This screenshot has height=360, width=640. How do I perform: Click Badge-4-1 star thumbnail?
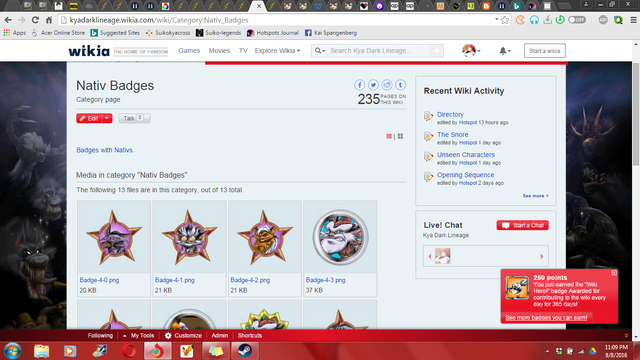coord(189,238)
